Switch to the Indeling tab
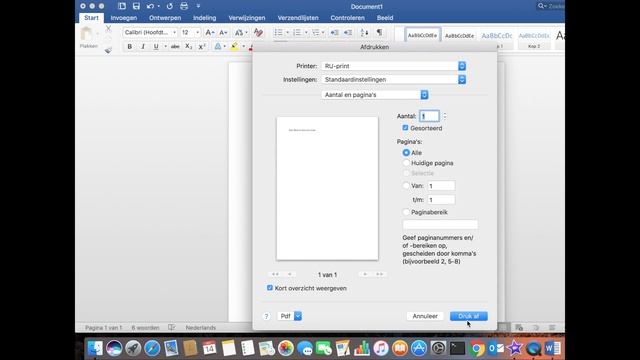The width and height of the screenshot is (640, 360). pos(204,18)
